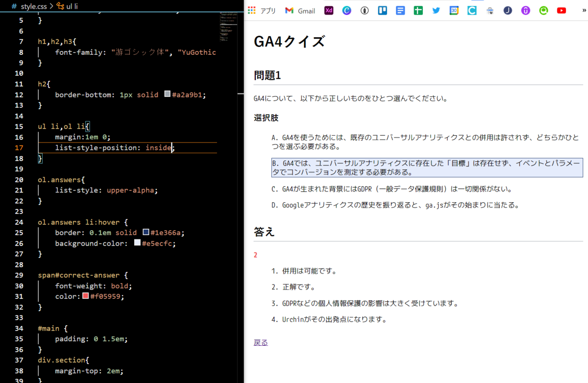Open the purple circle bookmark icon
The height and width of the screenshot is (383, 588).
click(x=526, y=10)
